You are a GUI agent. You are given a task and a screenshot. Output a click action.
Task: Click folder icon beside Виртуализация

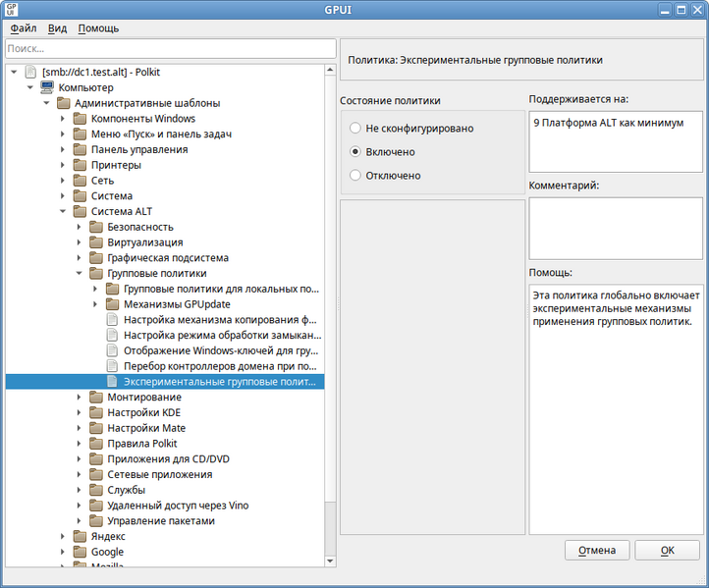point(96,242)
